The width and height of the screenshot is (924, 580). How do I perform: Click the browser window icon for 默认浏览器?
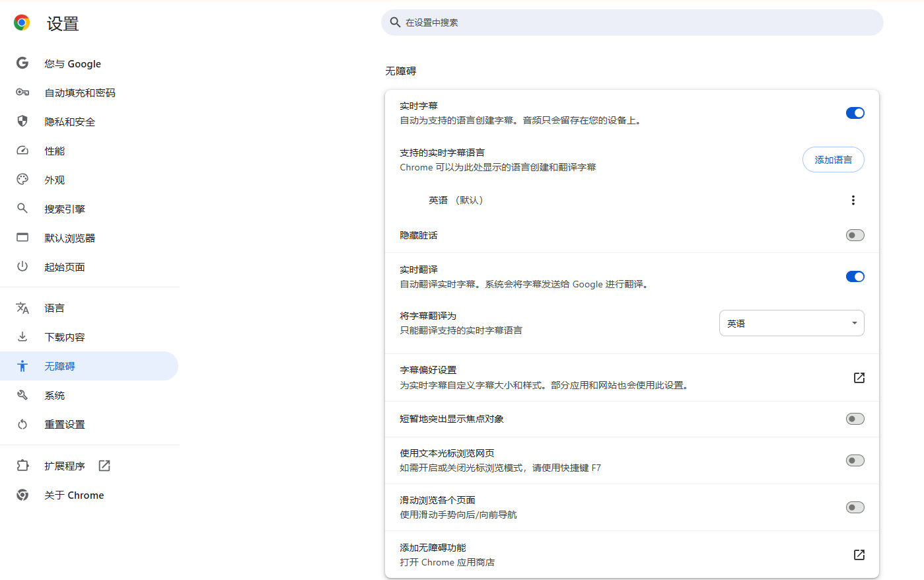click(x=22, y=237)
